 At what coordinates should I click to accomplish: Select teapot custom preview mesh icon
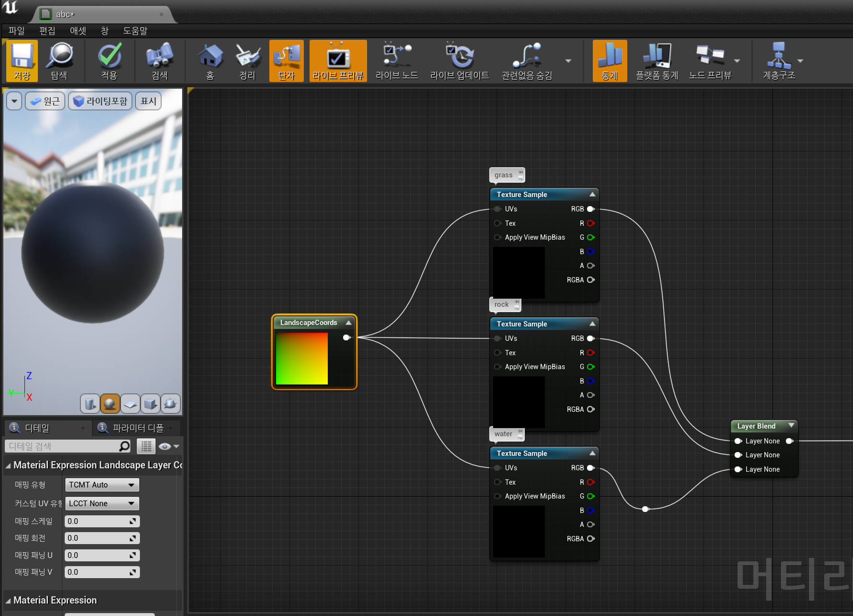pyautogui.click(x=170, y=404)
